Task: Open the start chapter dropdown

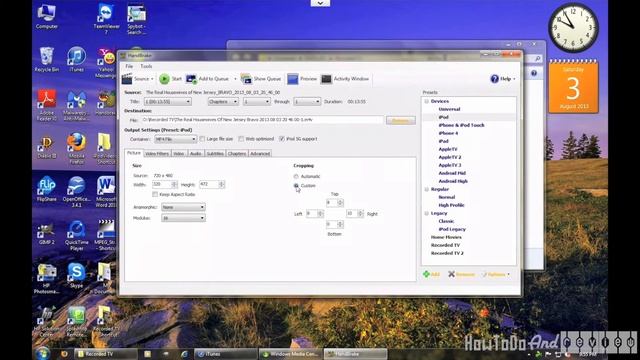Action: click(x=256, y=102)
